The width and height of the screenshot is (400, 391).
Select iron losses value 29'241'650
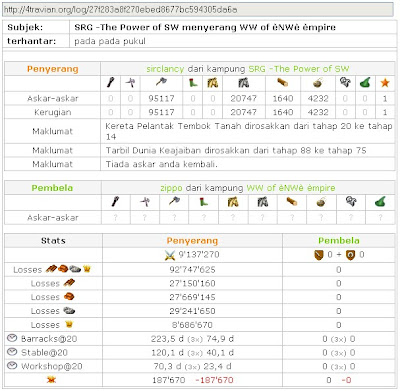click(x=192, y=311)
